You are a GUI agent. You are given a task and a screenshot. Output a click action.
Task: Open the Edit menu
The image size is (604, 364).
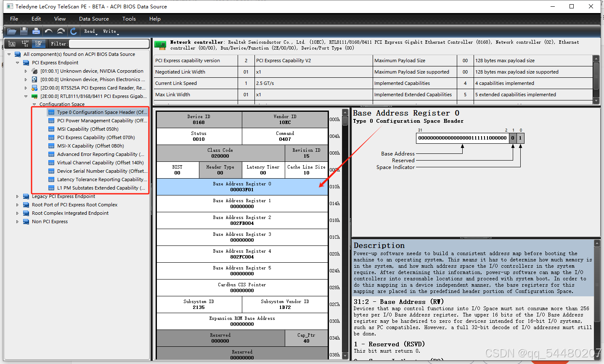point(36,18)
